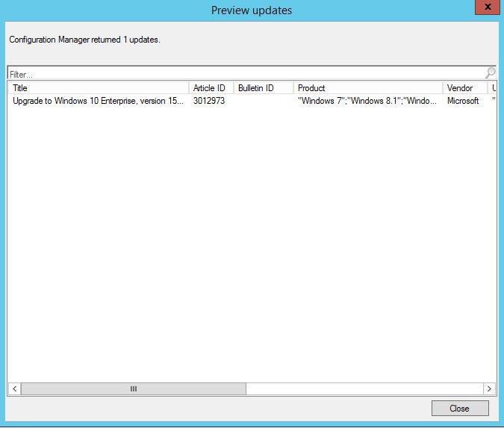Screen dimensions: 504x428
Task: Click the partially visible column header after Vendor
Action: pyautogui.click(x=493, y=88)
